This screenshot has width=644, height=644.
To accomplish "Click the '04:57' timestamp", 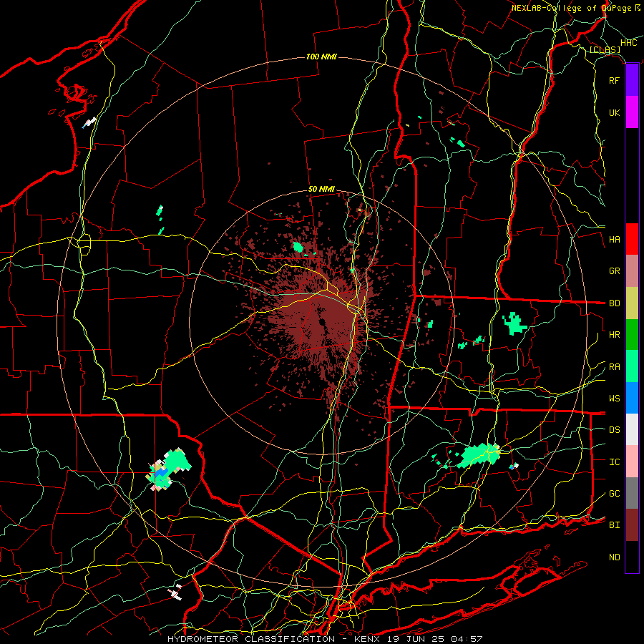I will [x=467, y=639].
